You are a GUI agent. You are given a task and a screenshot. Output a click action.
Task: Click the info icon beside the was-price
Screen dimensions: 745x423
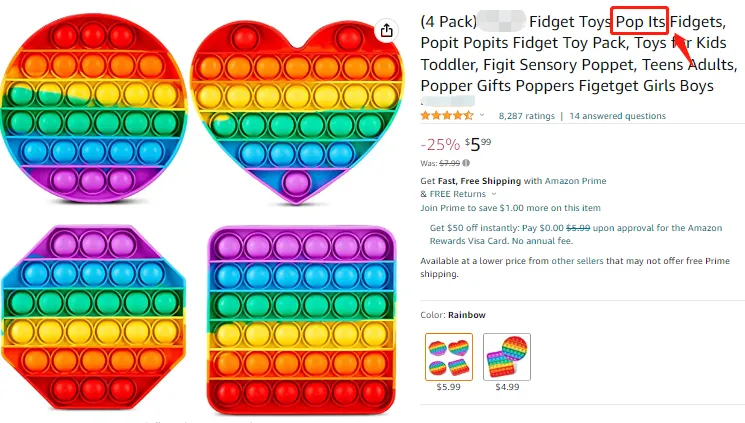tap(466, 163)
